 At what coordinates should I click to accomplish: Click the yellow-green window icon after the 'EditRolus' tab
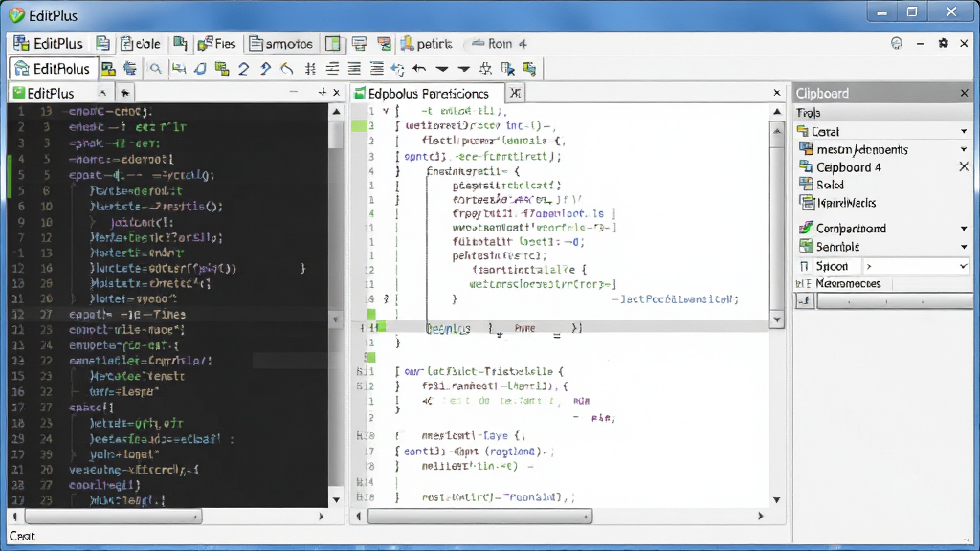pyautogui.click(x=108, y=69)
